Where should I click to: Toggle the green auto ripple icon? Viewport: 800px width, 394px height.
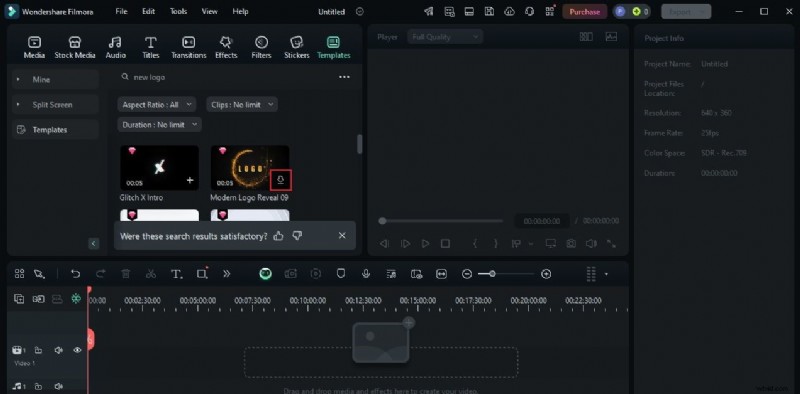[76, 299]
